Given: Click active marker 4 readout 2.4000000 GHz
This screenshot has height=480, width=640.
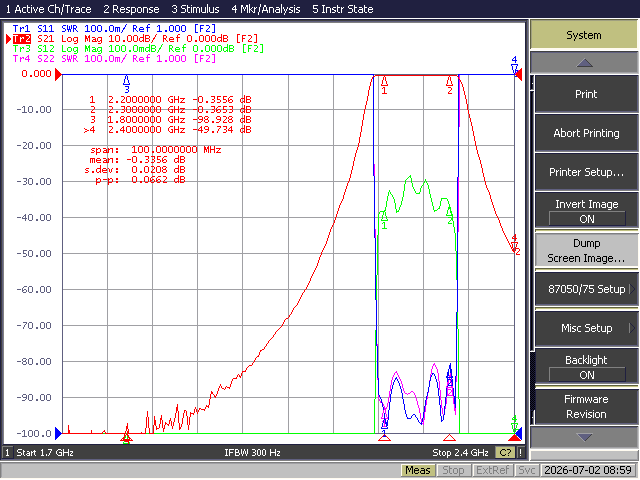Looking at the screenshot, I should (167, 130).
